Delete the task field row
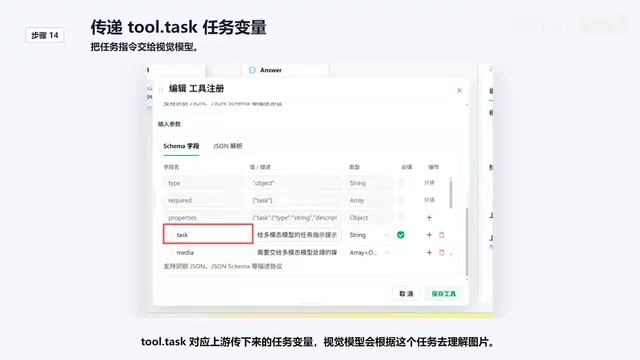Screen dimensions: 640x360 pyautogui.click(x=442, y=235)
